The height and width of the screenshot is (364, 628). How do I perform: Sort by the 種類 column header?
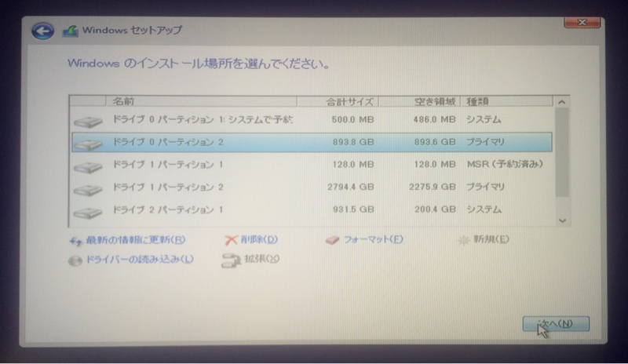pos(506,101)
